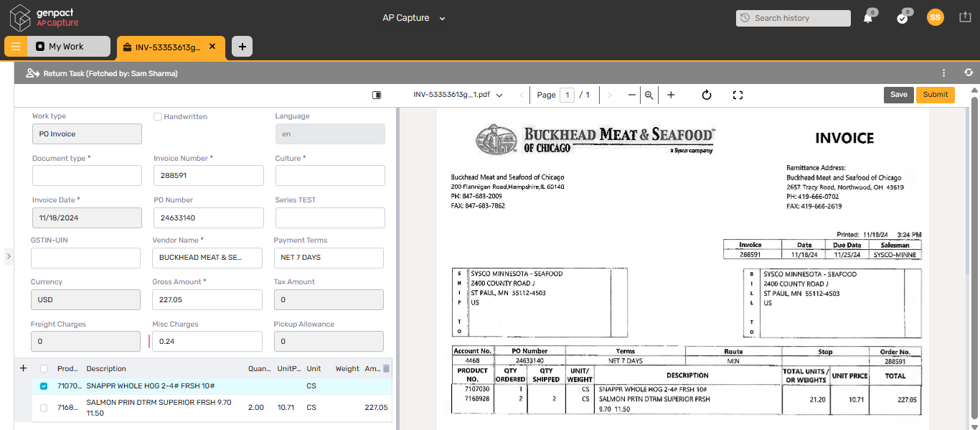Click the magnifier zoom icon

(649, 95)
